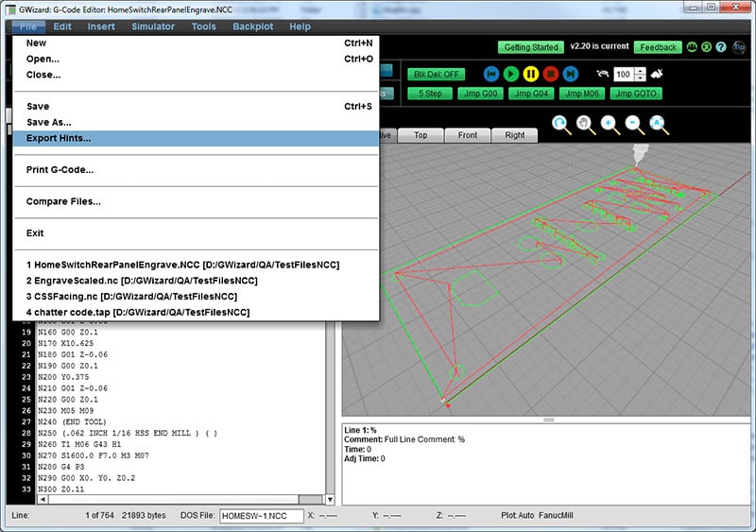
Task: Click the green play simulation button
Action: click(x=510, y=74)
